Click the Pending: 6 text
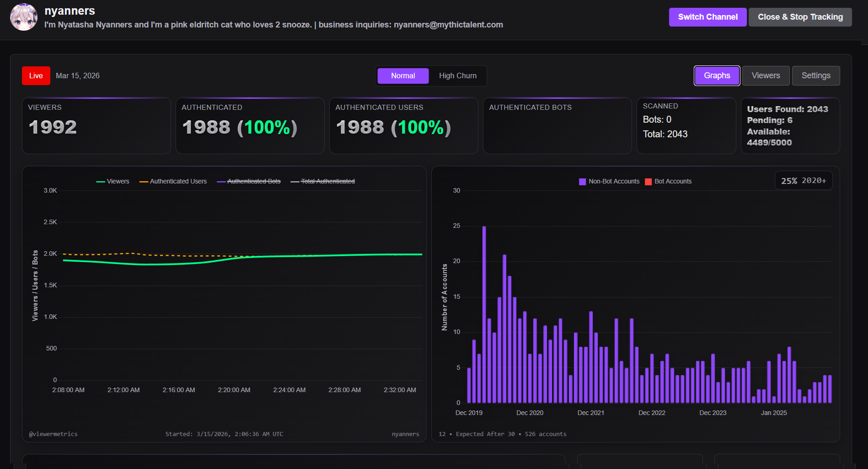 click(x=770, y=120)
